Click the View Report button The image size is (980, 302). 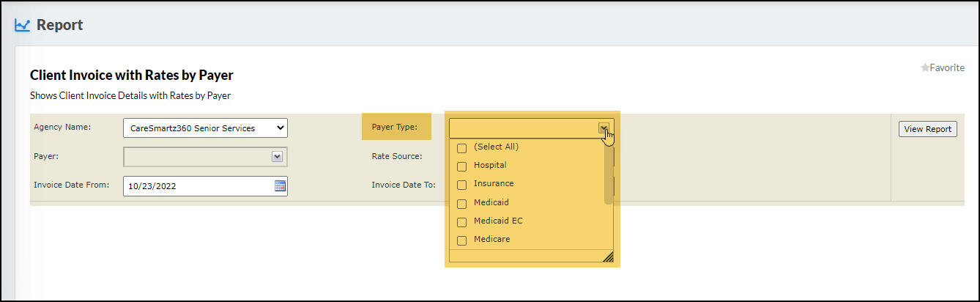pyautogui.click(x=927, y=129)
